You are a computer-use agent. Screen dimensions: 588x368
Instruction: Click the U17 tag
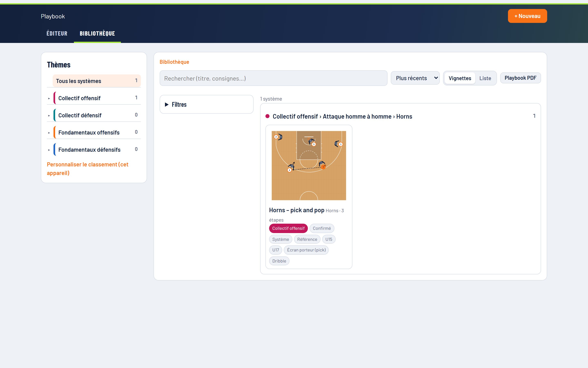[276, 250]
